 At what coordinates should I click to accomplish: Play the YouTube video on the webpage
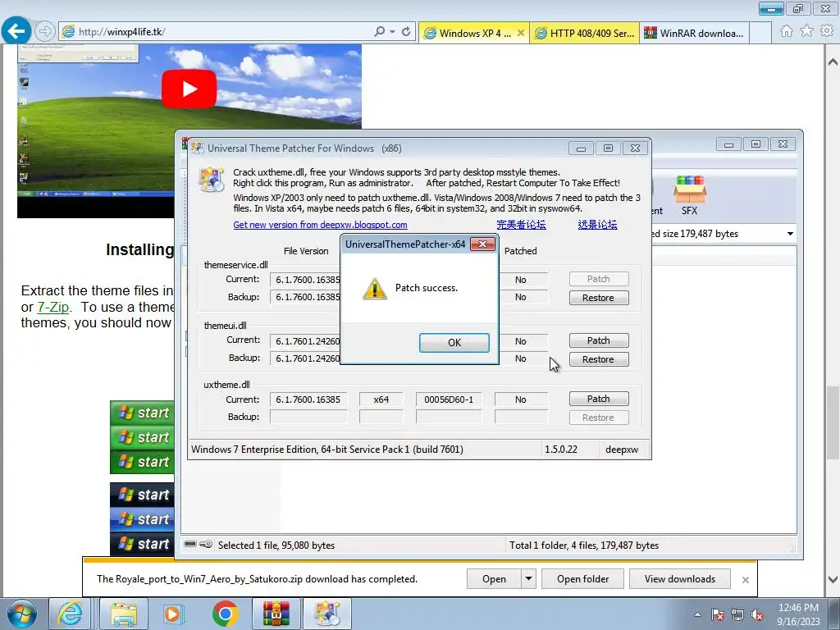189,89
